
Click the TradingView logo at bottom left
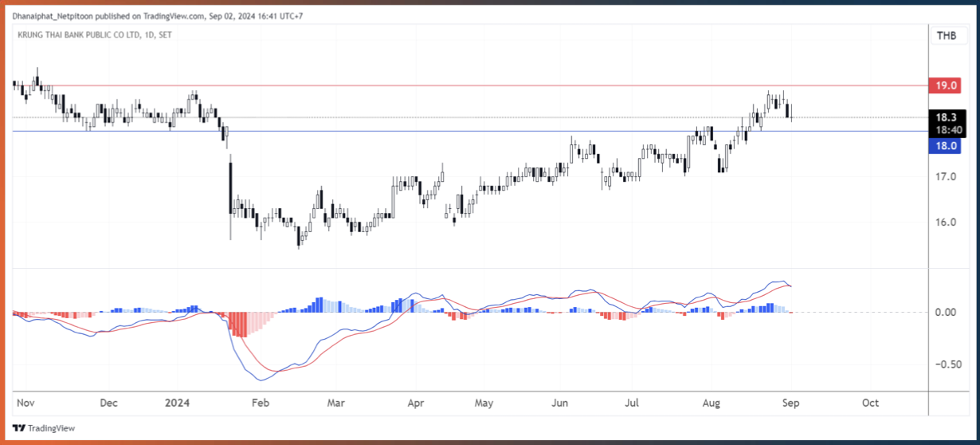pyautogui.click(x=43, y=428)
